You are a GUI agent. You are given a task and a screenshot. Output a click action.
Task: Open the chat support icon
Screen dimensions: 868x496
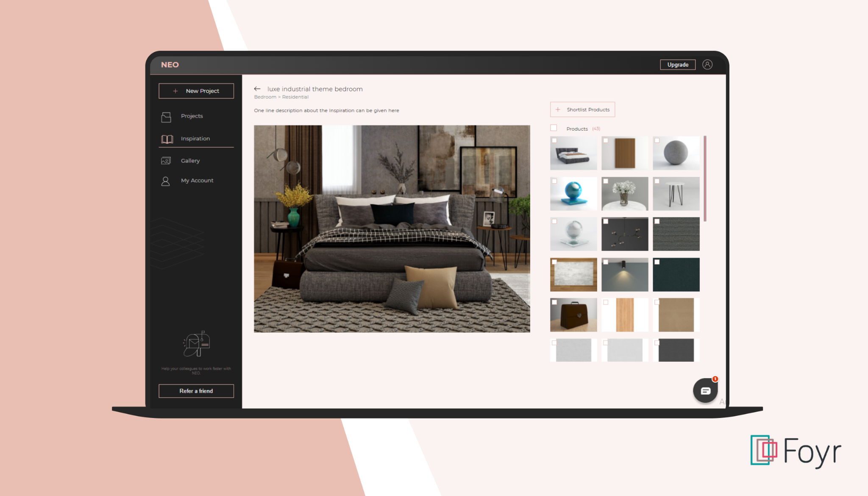705,390
